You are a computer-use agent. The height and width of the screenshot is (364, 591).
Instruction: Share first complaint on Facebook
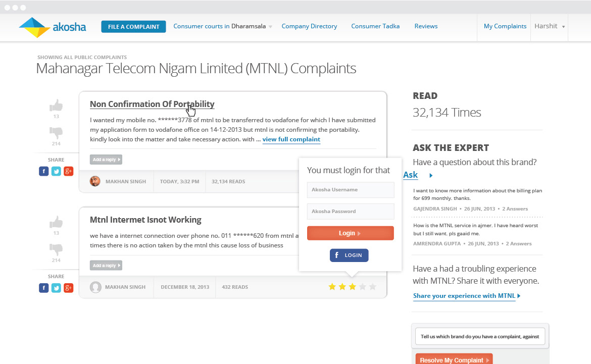pyautogui.click(x=44, y=171)
